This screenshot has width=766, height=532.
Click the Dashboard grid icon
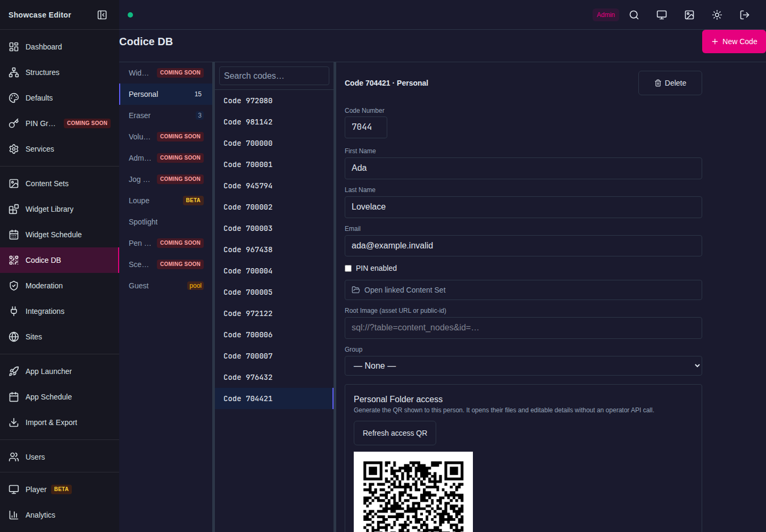click(14, 47)
